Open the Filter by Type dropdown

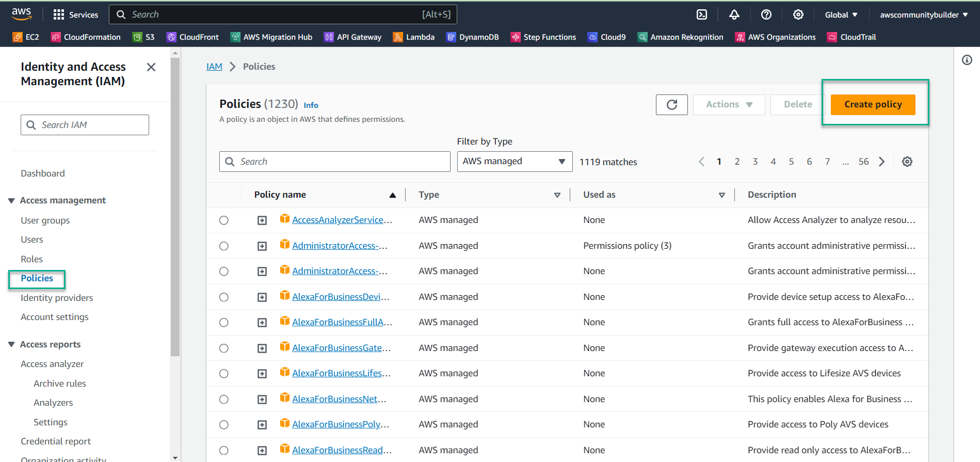pos(515,162)
